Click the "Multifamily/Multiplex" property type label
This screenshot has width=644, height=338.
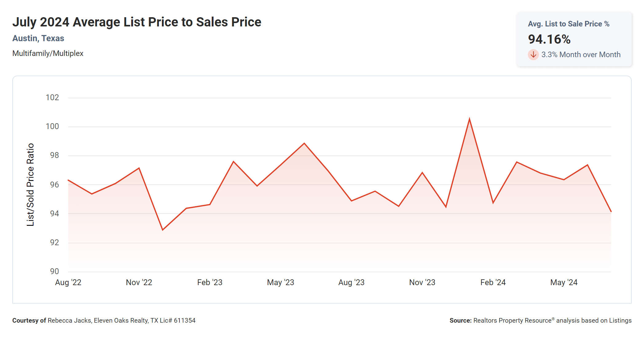[48, 53]
